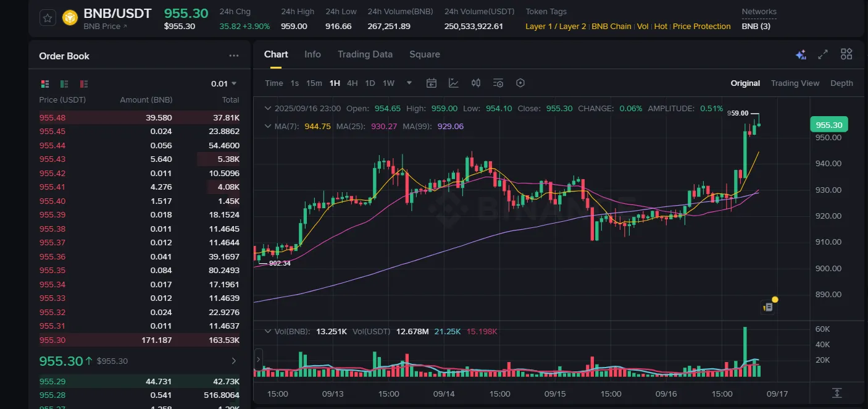This screenshot has width=868, height=409.
Task: Switch to Depth chart view
Action: coord(841,83)
